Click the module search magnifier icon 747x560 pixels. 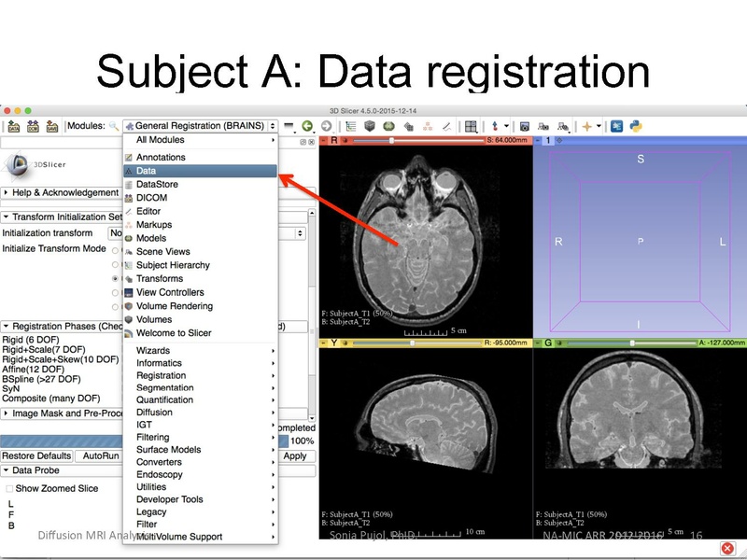(x=112, y=124)
